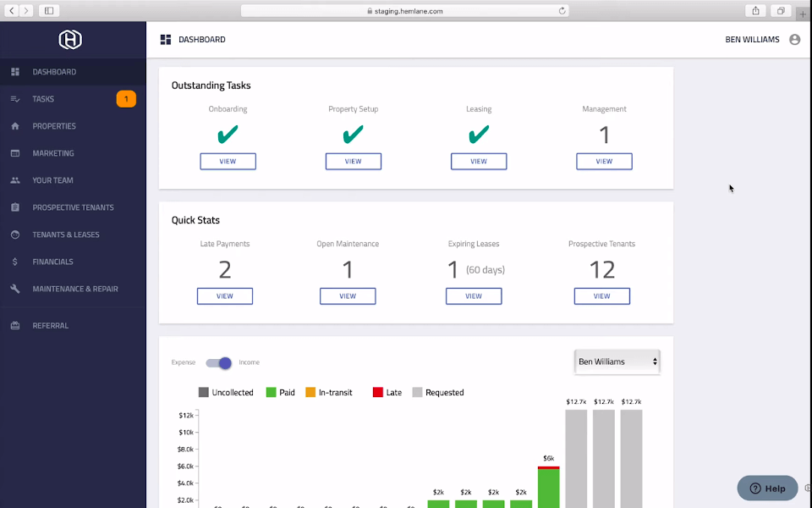Open Tenants & Leases in the sidebar
812x508 pixels.
point(73,235)
